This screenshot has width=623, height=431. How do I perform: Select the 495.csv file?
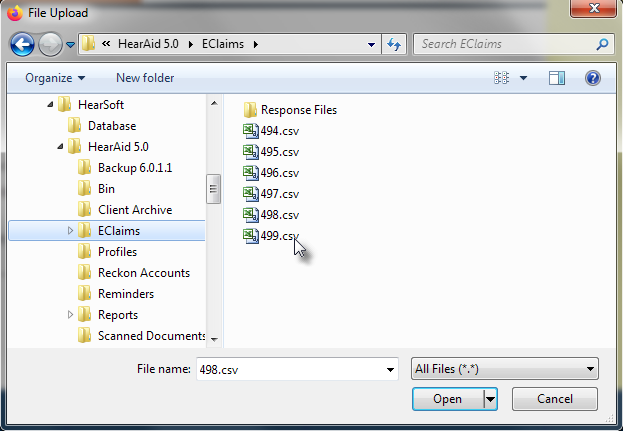click(x=271, y=152)
